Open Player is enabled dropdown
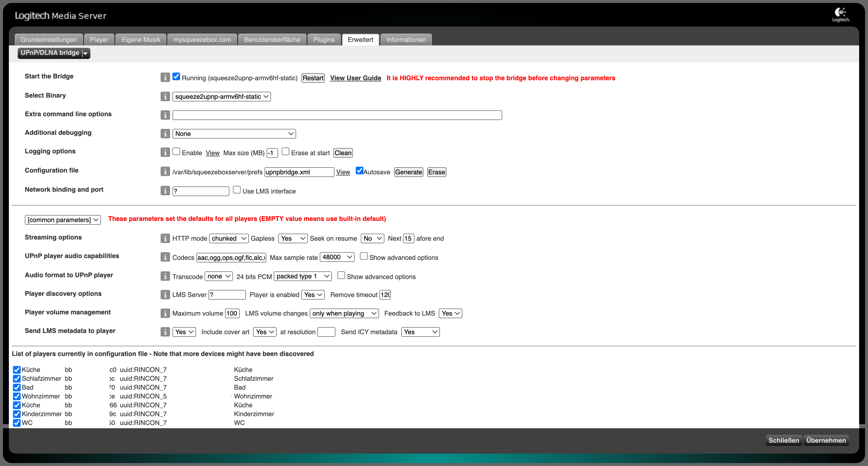The width and height of the screenshot is (868, 466). pos(313,295)
